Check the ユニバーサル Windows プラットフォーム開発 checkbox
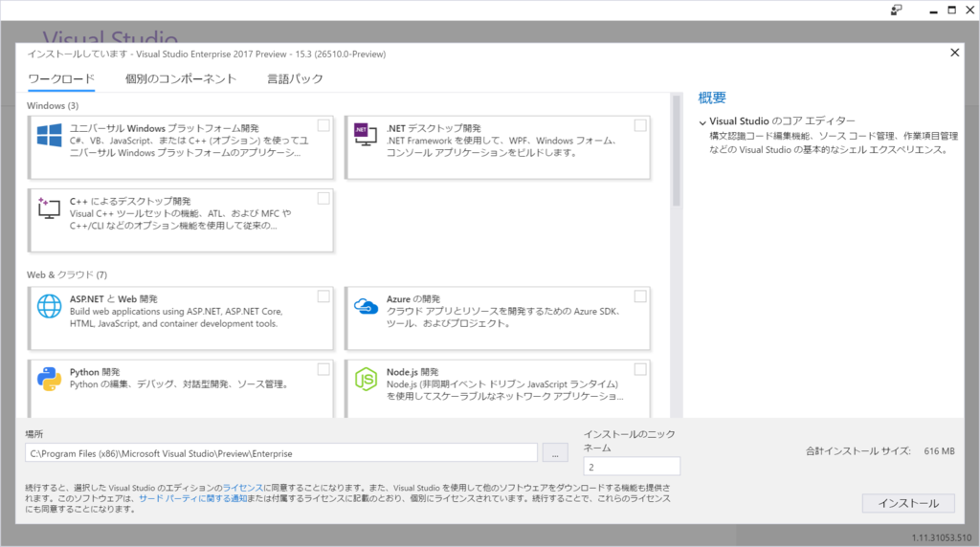 pos(323,125)
